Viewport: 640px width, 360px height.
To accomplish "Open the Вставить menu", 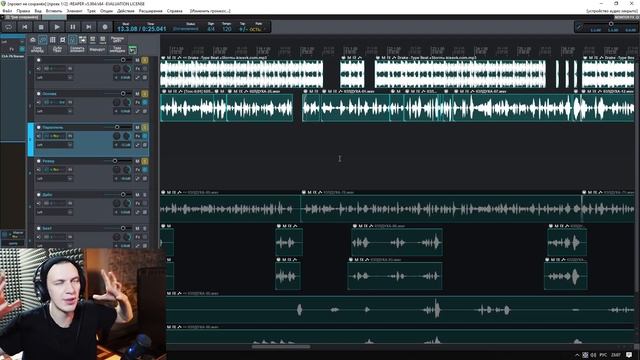I will coord(54,11).
